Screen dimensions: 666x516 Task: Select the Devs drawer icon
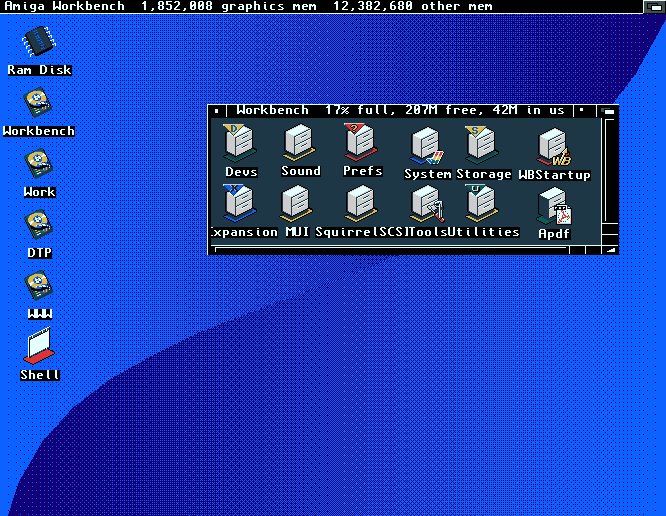[240, 143]
